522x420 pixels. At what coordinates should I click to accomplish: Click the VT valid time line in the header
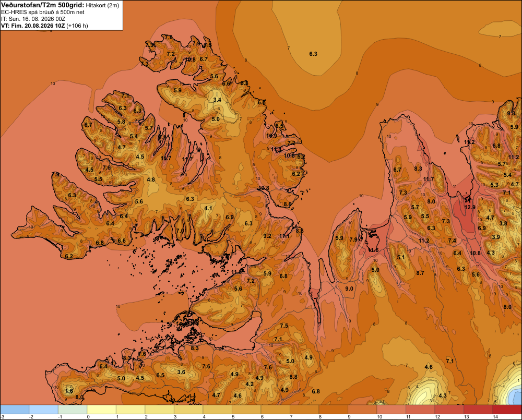coord(44,26)
